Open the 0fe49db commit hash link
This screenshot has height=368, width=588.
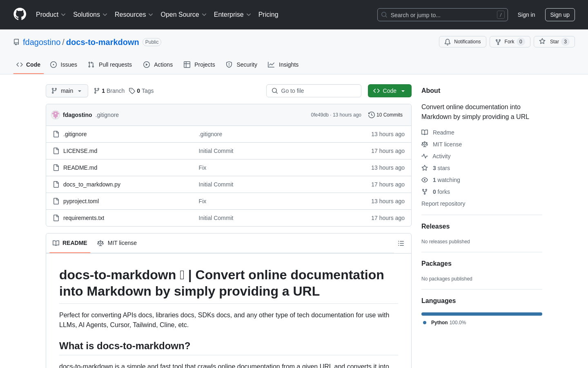pyautogui.click(x=320, y=115)
